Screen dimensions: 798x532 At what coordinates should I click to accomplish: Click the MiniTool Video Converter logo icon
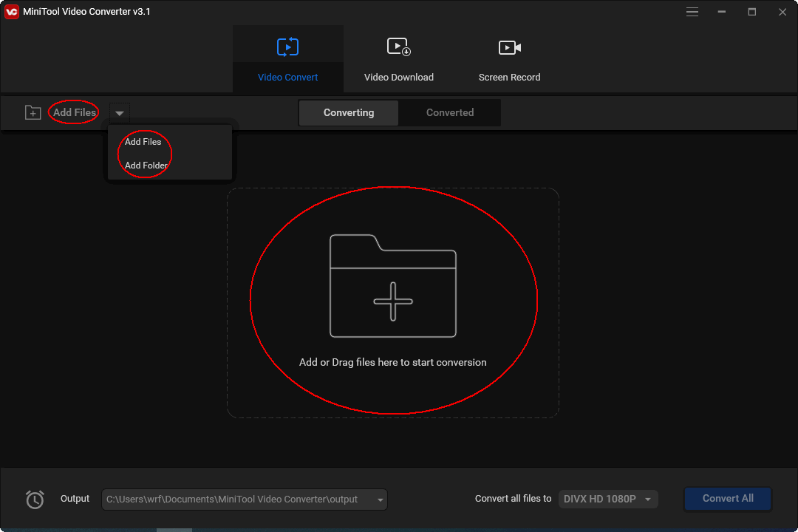pos(12,11)
